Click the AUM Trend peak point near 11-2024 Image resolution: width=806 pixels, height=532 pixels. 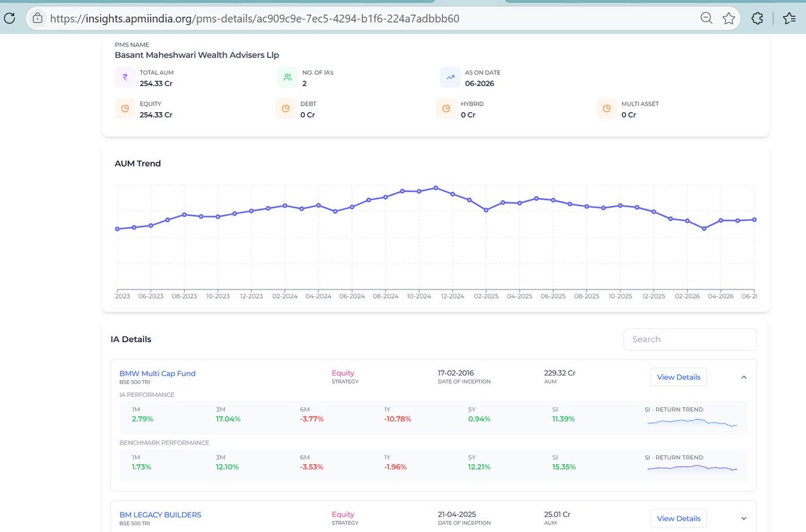tap(436, 188)
